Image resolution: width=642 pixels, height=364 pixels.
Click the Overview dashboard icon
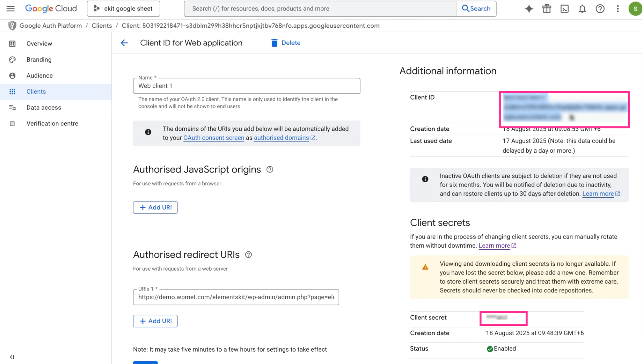tap(12, 43)
